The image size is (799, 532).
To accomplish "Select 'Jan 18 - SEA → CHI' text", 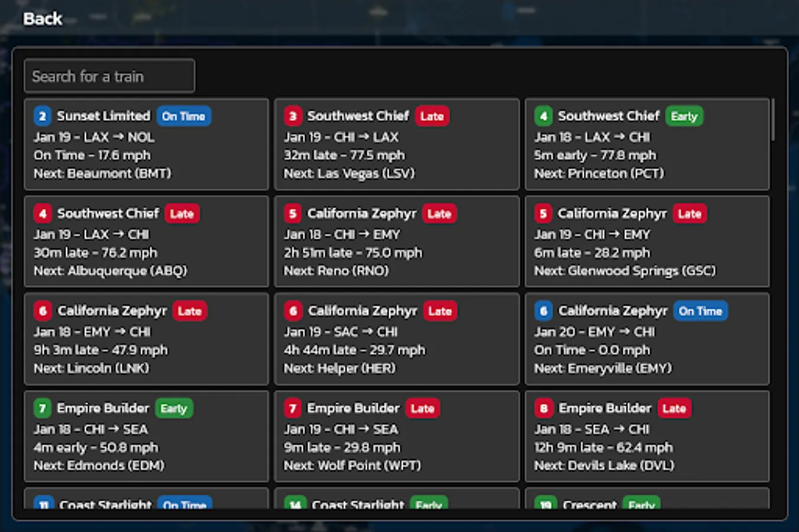I will [591, 430].
